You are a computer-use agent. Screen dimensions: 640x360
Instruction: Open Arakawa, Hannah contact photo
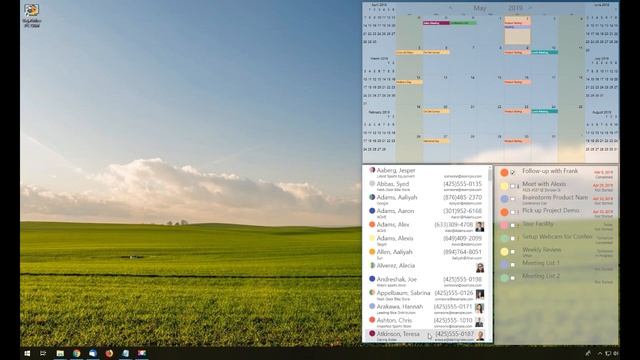coord(480,309)
